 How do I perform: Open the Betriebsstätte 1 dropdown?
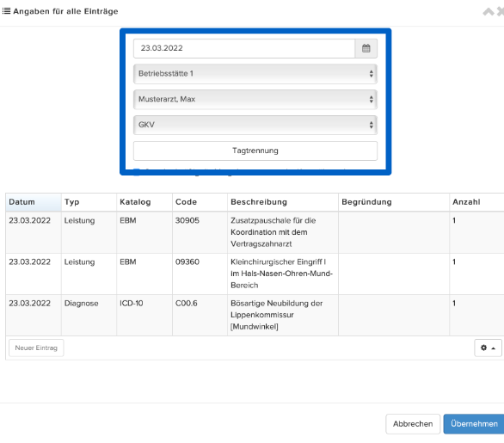pos(255,74)
